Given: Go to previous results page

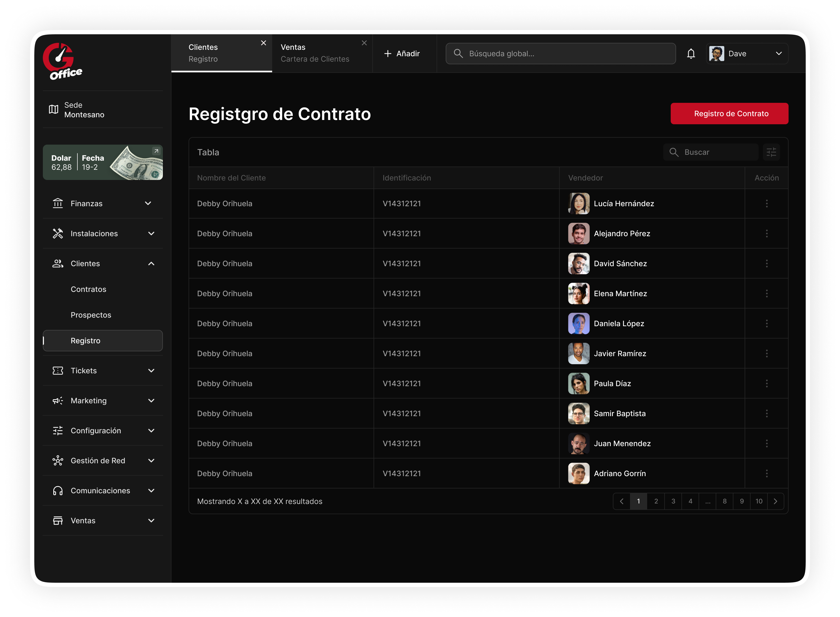Looking at the screenshot, I should pyautogui.click(x=621, y=501).
